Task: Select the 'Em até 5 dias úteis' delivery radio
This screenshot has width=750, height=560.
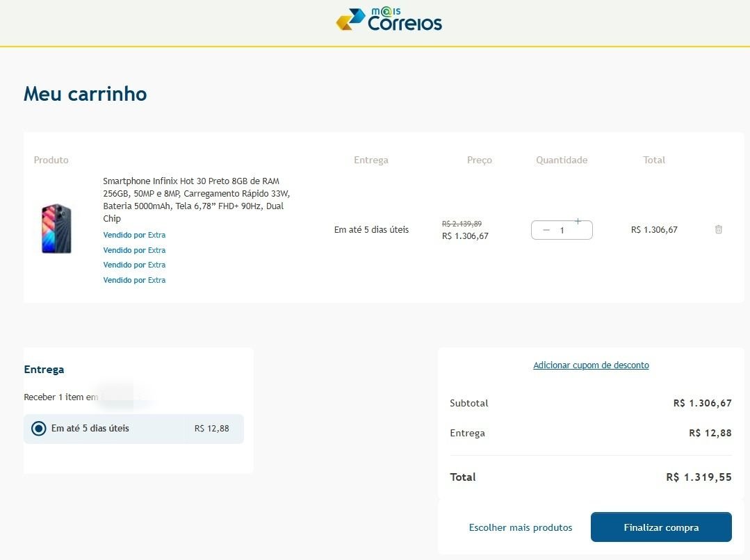Action: tap(39, 429)
